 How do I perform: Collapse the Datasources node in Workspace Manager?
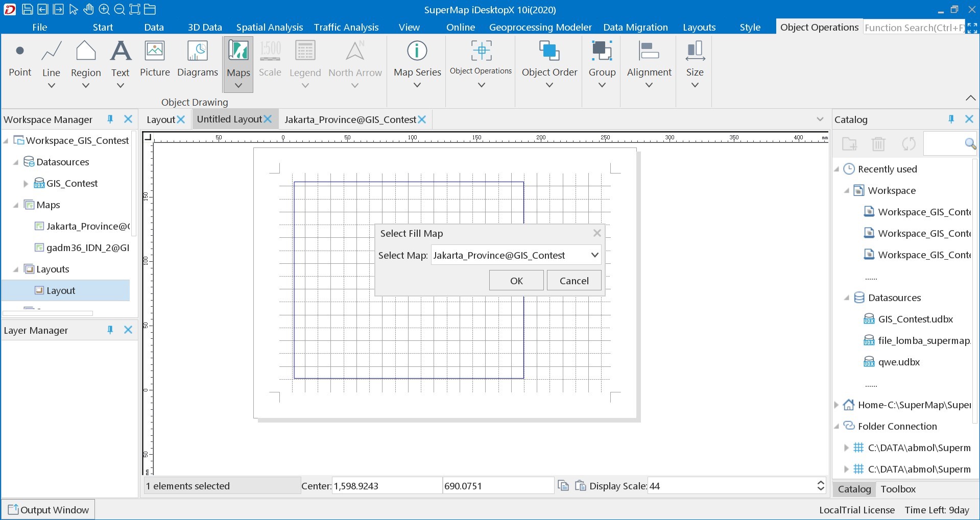click(x=16, y=162)
